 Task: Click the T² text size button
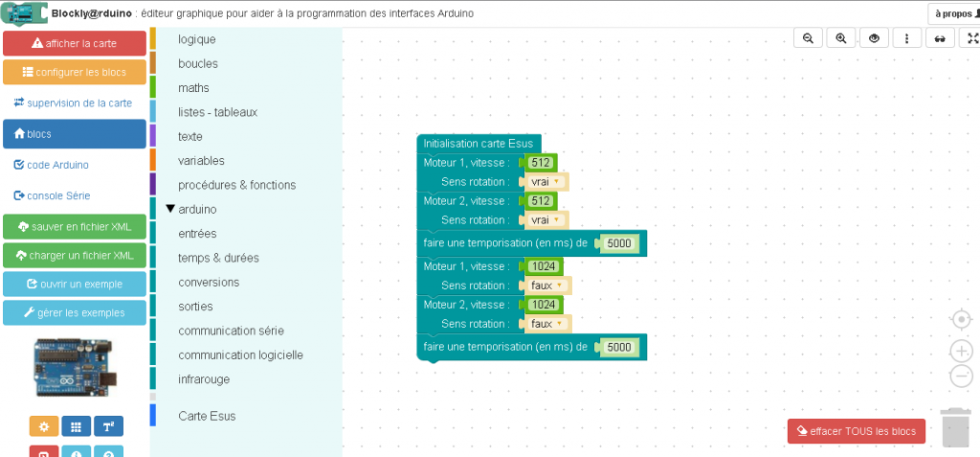point(108,426)
